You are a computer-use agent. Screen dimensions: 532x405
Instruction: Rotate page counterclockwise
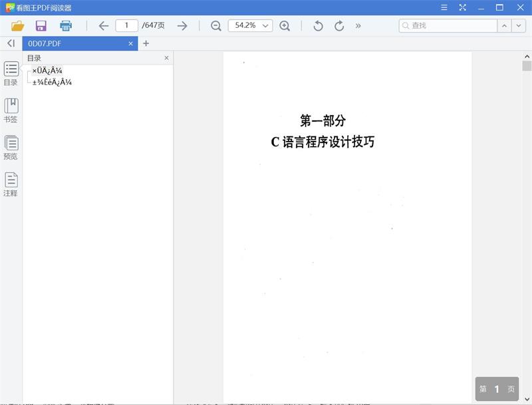[318, 26]
